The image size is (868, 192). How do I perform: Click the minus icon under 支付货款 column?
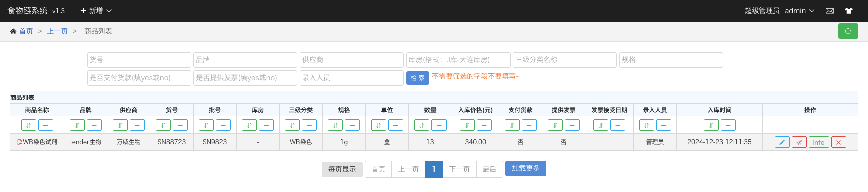point(529,125)
